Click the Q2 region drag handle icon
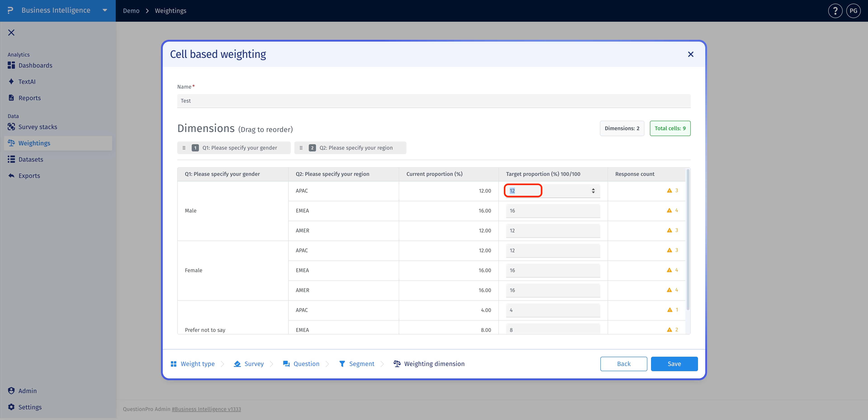This screenshot has height=420, width=868. [301, 148]
